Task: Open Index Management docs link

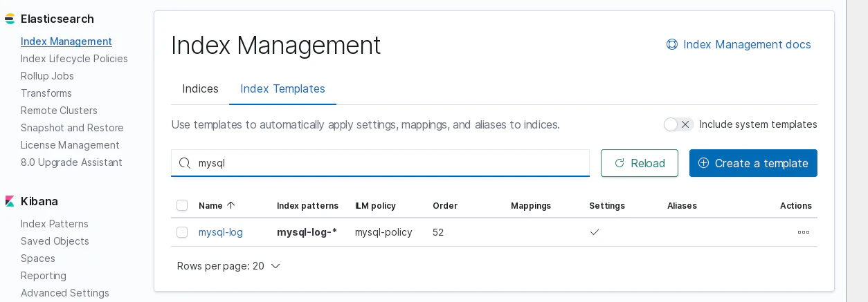Action: (739, 44)
